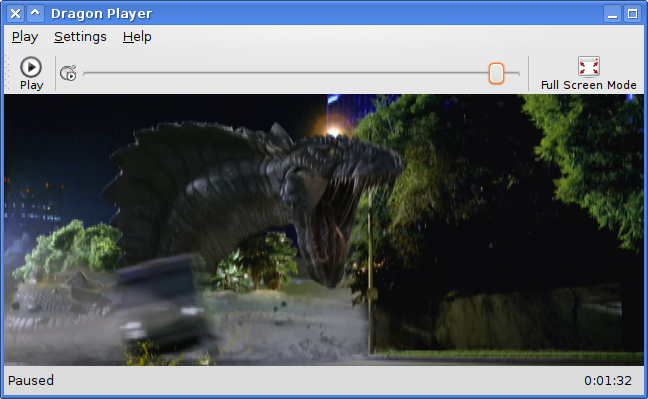Click the paused video frame showing the monster
The height and width of the screenshot is (399, 648).
[x=324, y=230]
